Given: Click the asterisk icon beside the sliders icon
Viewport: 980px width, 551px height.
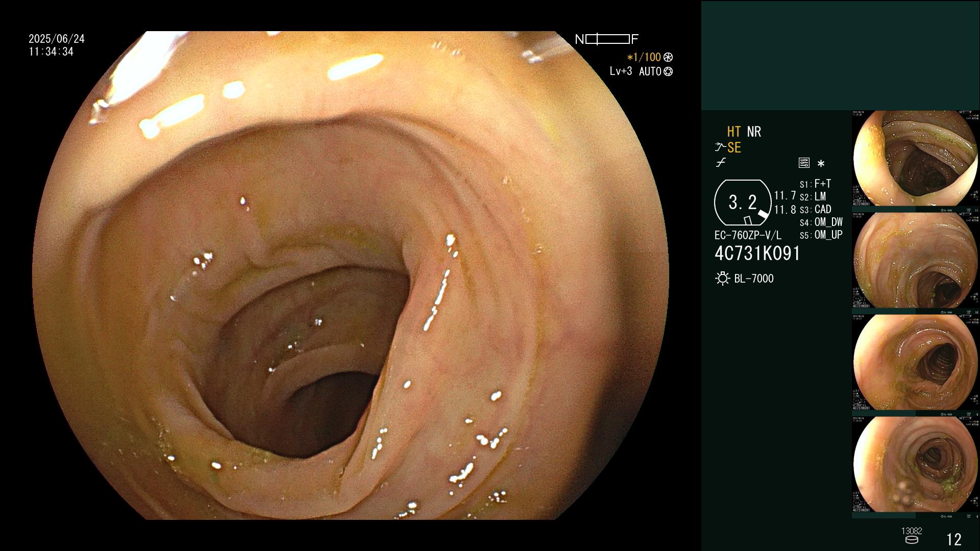Looking at the screenshot, I should [821, 163].
